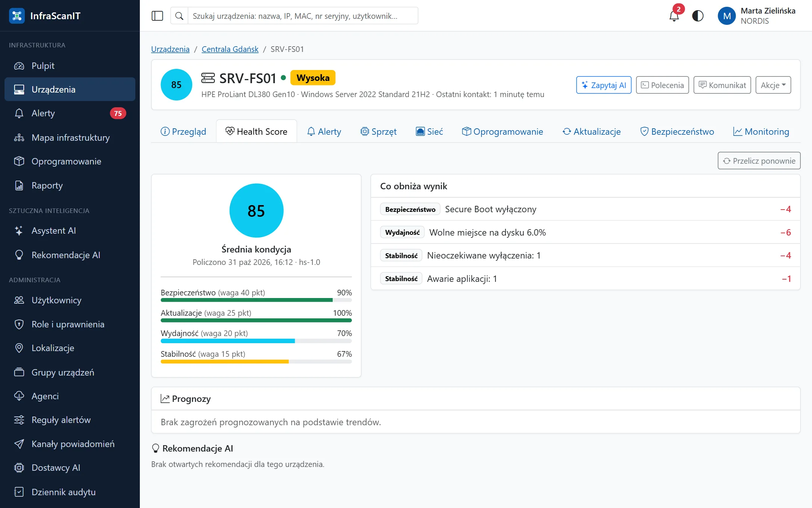Follow the Centrala Gdańsk breadcrumb link
Image resolution: width=812 pixels, height=508 pixels.
click(230, 49)
